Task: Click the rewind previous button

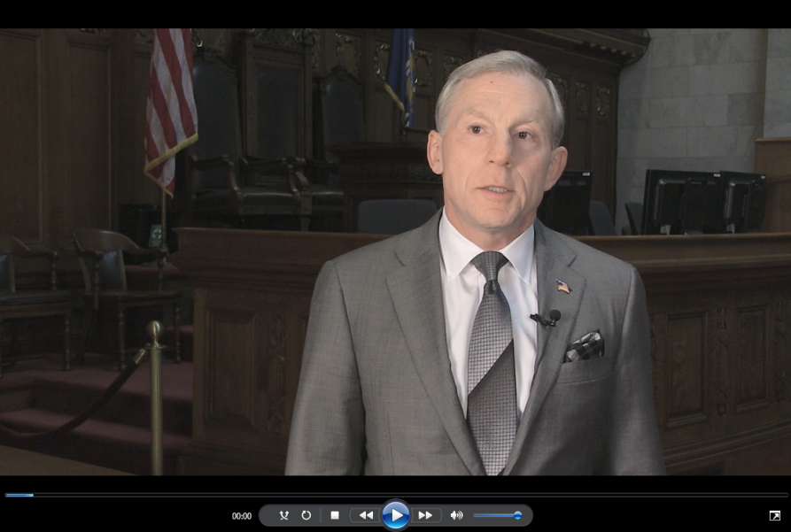Action: (366, 515)
